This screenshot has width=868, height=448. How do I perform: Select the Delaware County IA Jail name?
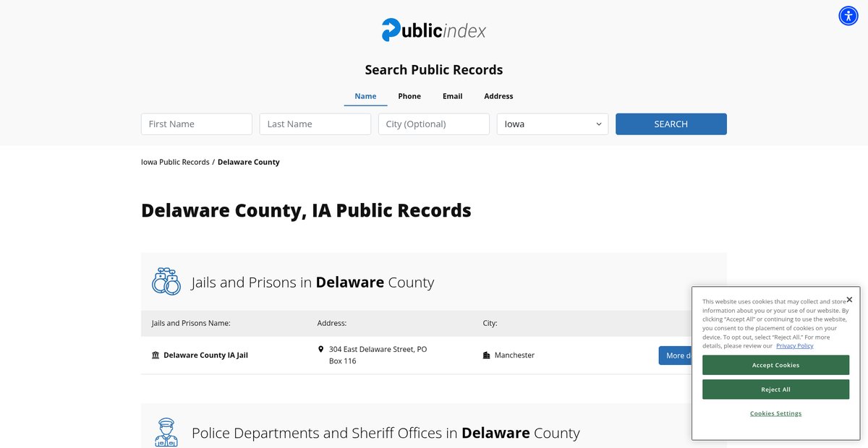(205, 356)
